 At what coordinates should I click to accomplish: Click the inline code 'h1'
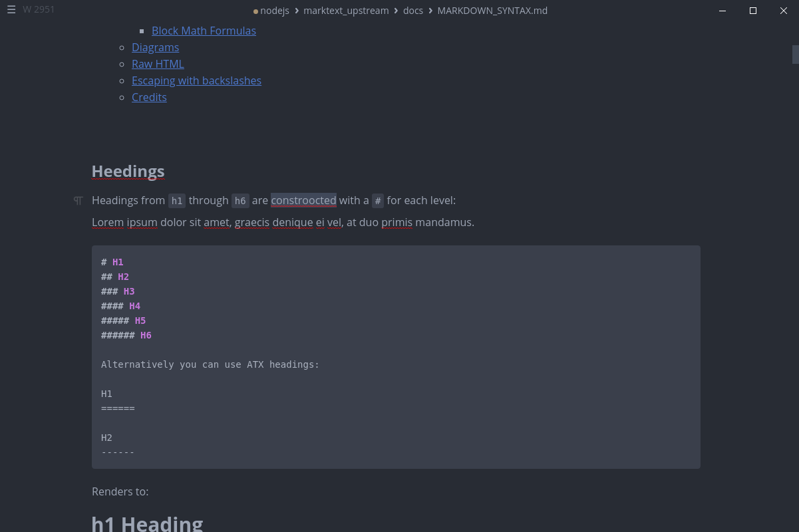point(176,201)
